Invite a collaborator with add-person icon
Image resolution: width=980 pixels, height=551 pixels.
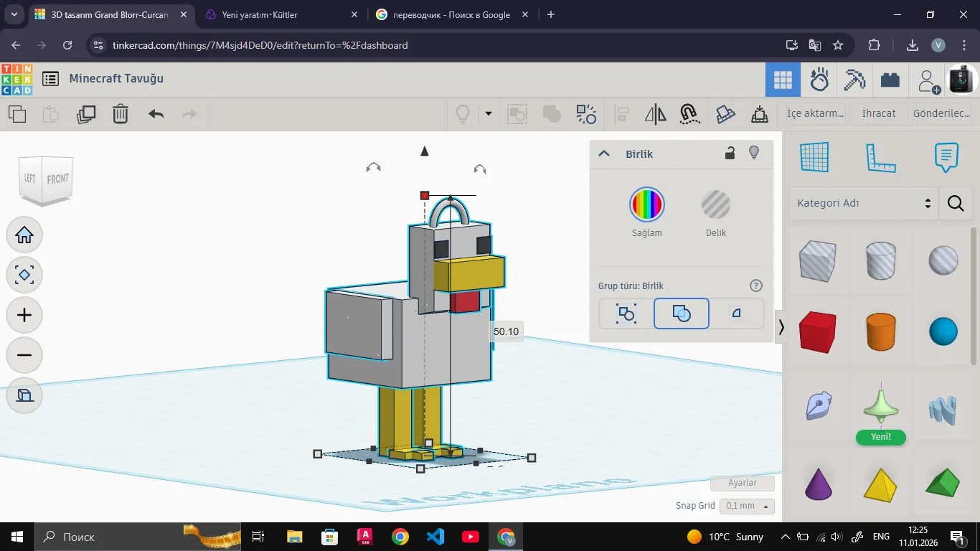tap(929, 81)
